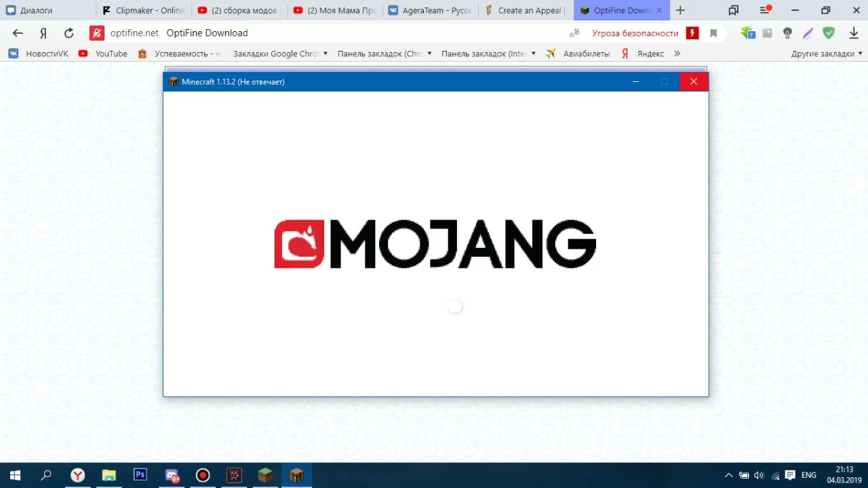Open the browser downloads arrow

[854, 33]
